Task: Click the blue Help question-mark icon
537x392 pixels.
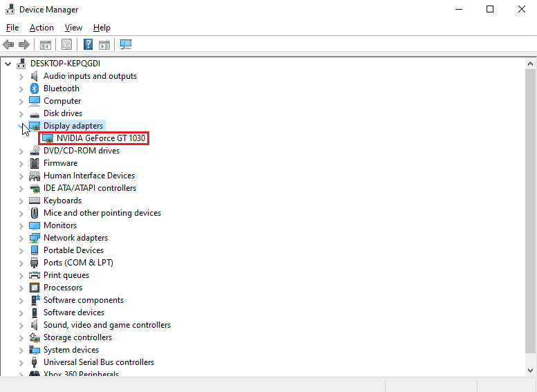Action: [88, 44]
